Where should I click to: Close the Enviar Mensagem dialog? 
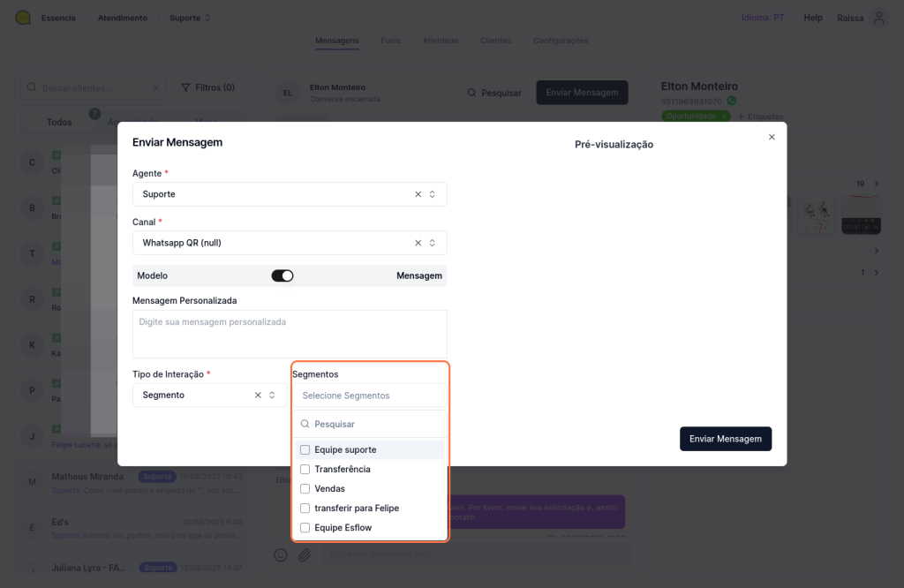coord(772,137)
